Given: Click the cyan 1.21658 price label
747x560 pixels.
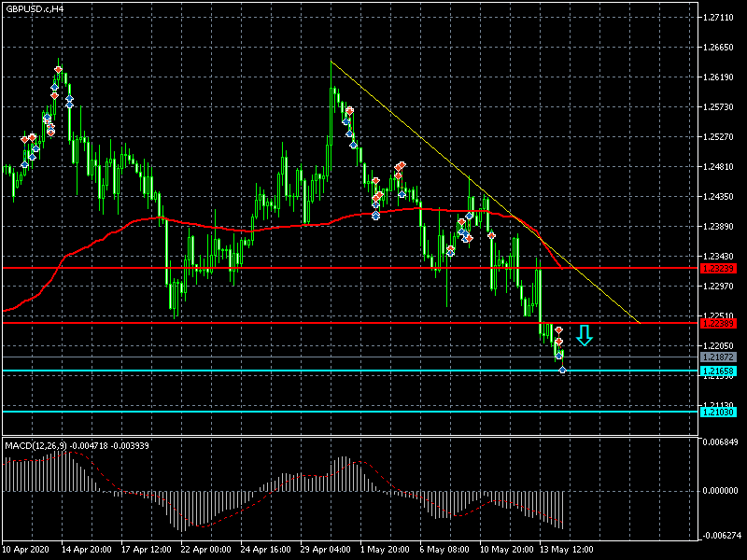Looking at the screenshot, I should tap(717, 371).
